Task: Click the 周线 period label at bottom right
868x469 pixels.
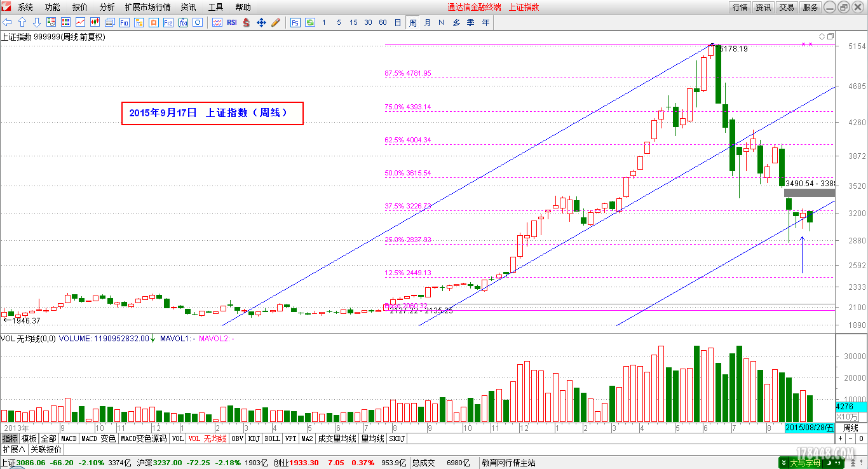Action: point(851,428)
